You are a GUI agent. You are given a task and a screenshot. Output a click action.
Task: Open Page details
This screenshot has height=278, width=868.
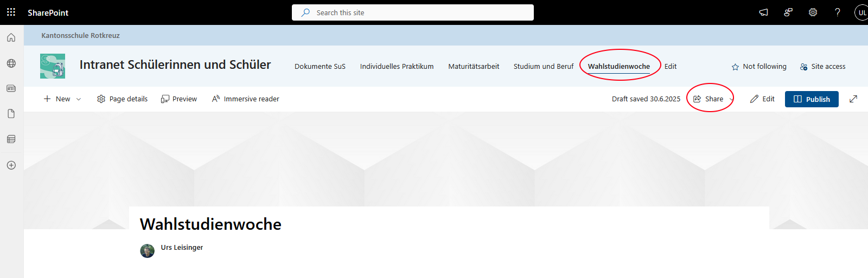(x=122, y=99)
